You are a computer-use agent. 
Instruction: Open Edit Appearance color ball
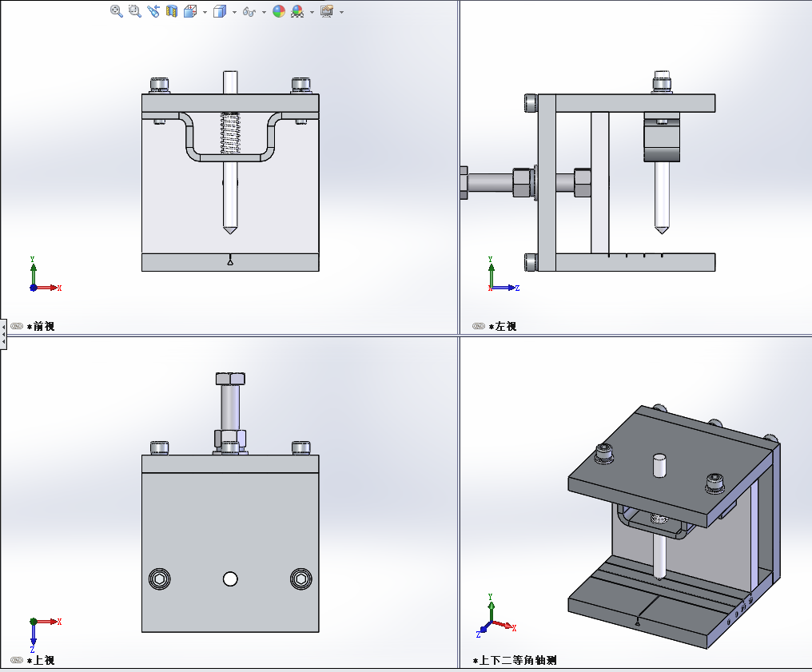[x=279, y=11]
